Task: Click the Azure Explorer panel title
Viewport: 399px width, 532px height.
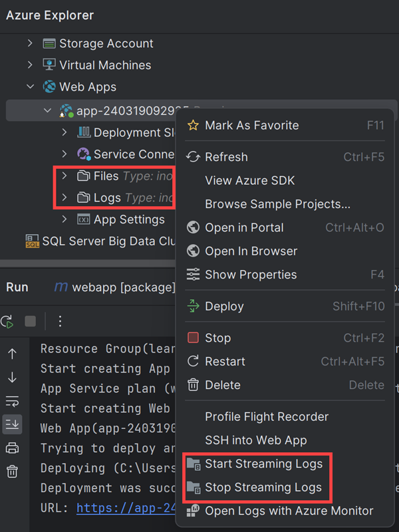Action: coord(49,15)
